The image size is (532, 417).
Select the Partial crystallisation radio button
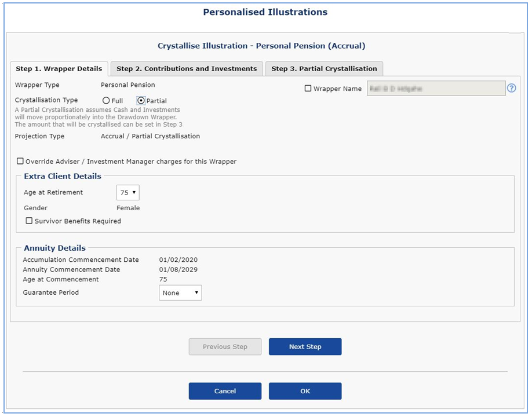pos(141,101)
